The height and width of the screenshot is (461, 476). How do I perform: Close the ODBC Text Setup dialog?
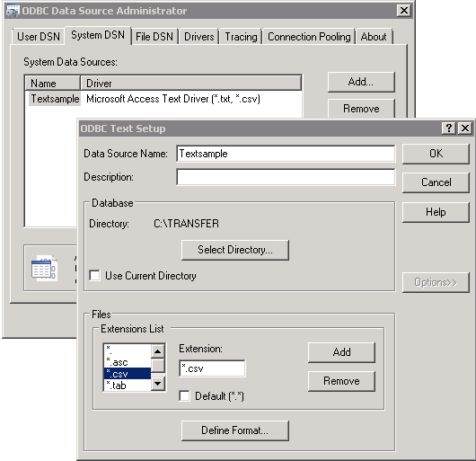pyautogui.click(x=465, y=129)
